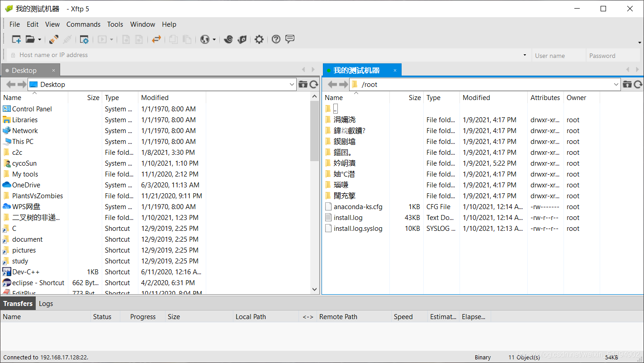Close the Desktop tab
644x363 pixels.
53,71
